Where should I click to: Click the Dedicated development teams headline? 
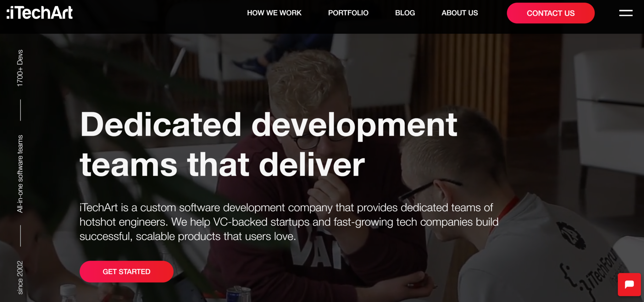(x=269, y=145)
